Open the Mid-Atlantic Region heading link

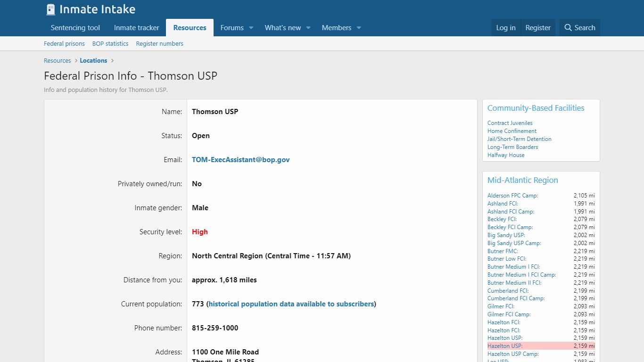pos(523,180)
